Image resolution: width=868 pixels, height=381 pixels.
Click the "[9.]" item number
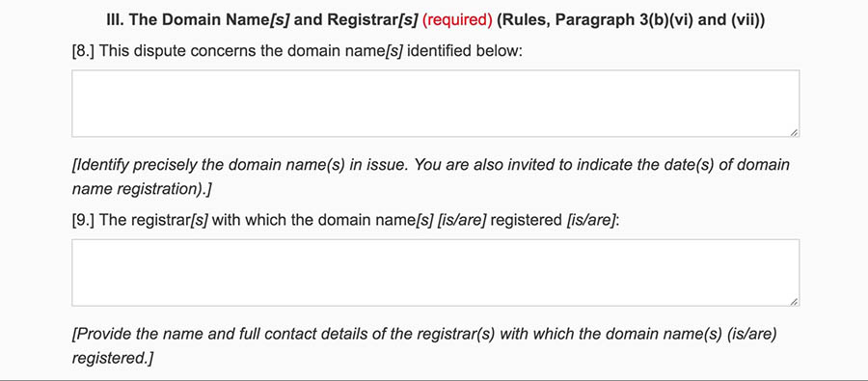pyautogui.click(x=84, y=221)
